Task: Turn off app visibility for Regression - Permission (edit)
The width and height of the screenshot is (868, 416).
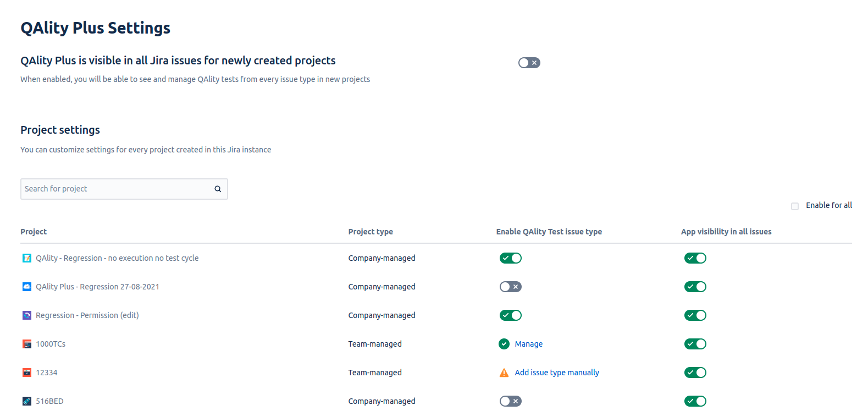Action: 695,315
